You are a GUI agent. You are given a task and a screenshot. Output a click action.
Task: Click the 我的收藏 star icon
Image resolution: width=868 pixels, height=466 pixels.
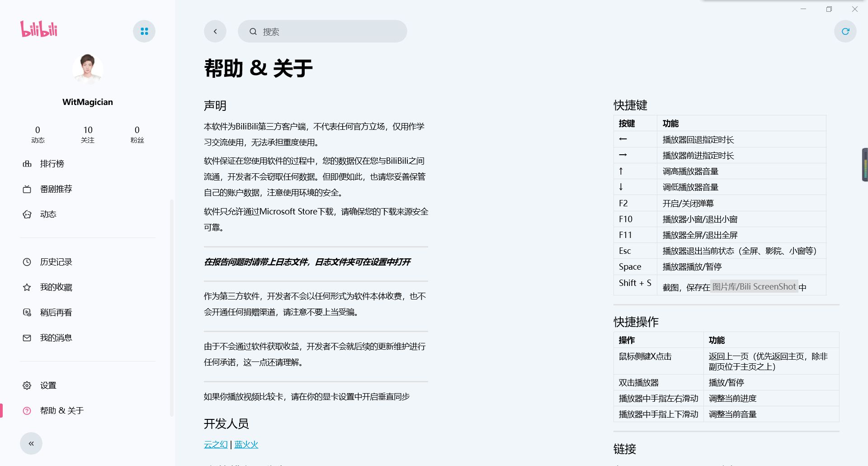[x=27, y=287]
